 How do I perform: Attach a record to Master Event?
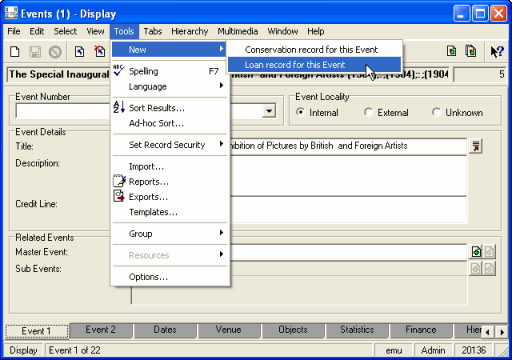pyautogui.click(x=476, y=252)
